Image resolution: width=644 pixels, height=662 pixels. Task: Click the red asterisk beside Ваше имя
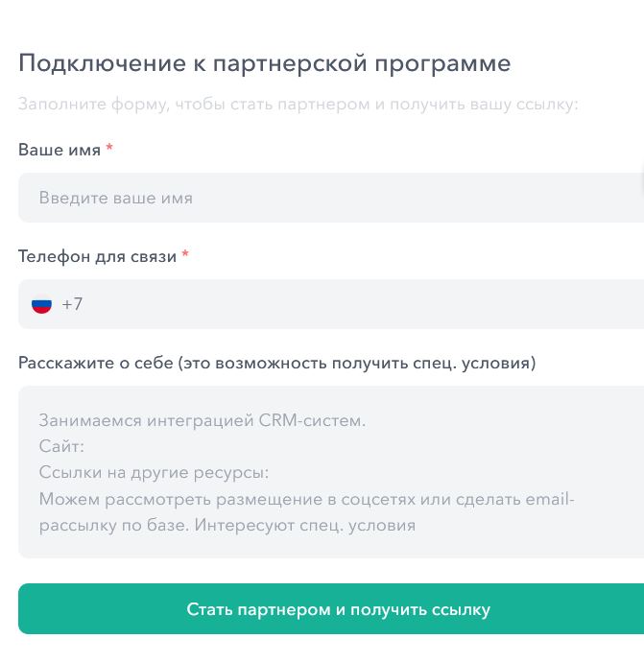pyautogui.click(x=109, y=149)
